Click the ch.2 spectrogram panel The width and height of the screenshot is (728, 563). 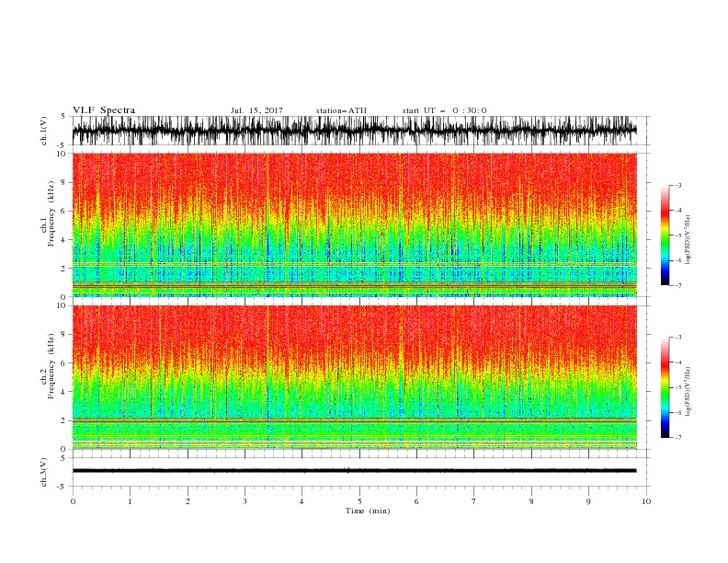(354, 377)
